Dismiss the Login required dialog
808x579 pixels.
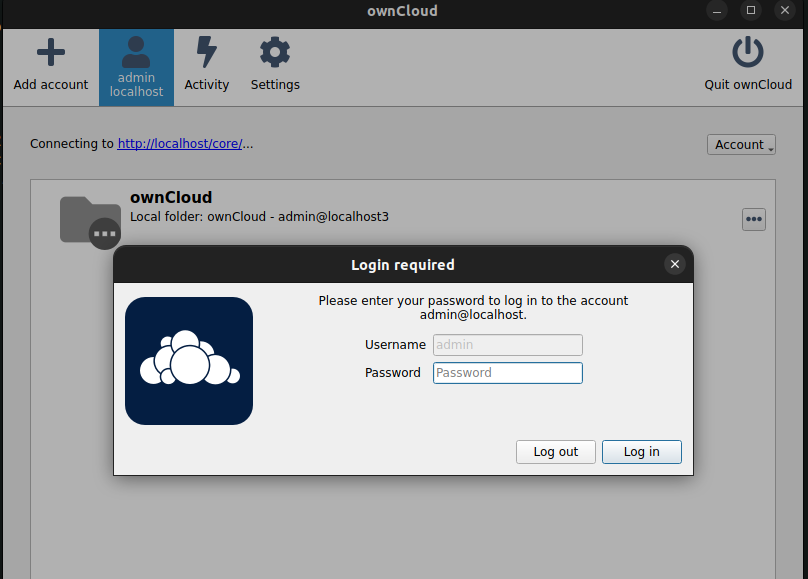[675, 264]
